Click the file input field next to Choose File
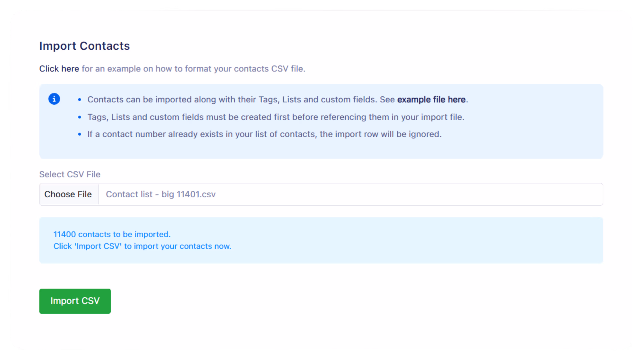The height and width of the screenshot is (364, 644). [x=350, y=194]
